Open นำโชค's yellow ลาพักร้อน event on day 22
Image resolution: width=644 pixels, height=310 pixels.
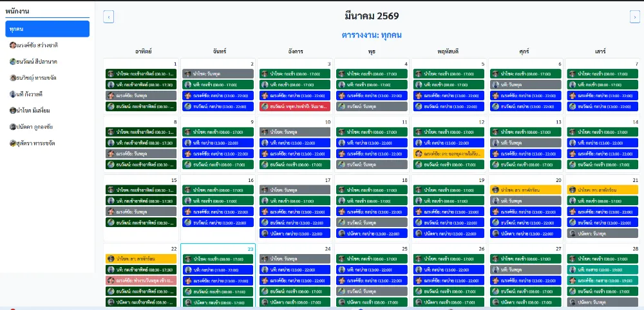[141, 259]
